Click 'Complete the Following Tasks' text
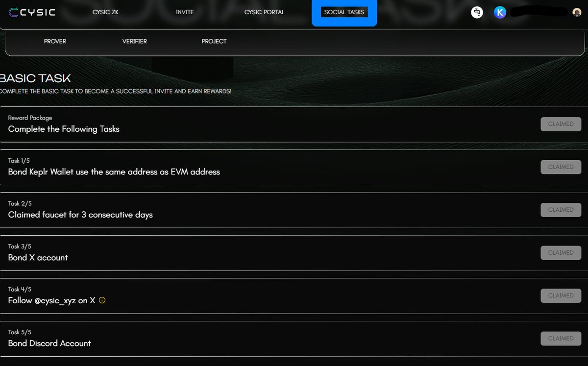 coord(64,129)
